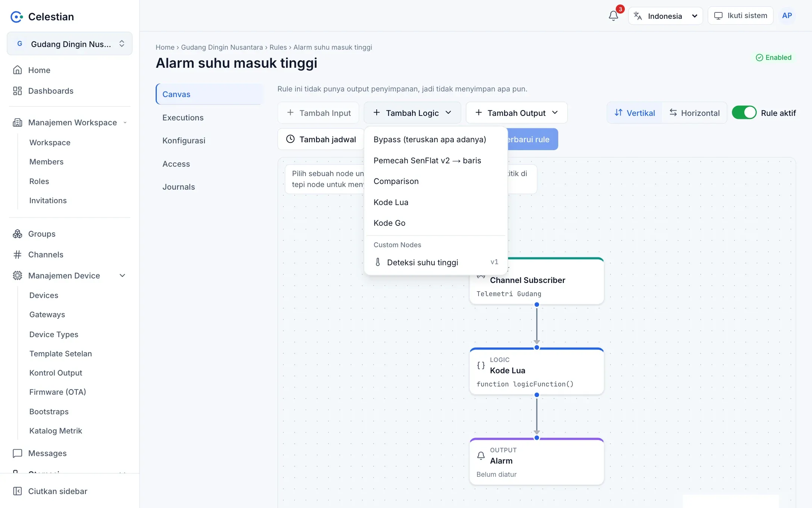
Task: Click the Celestian logo icon
Action: click(x=17, y=17)
